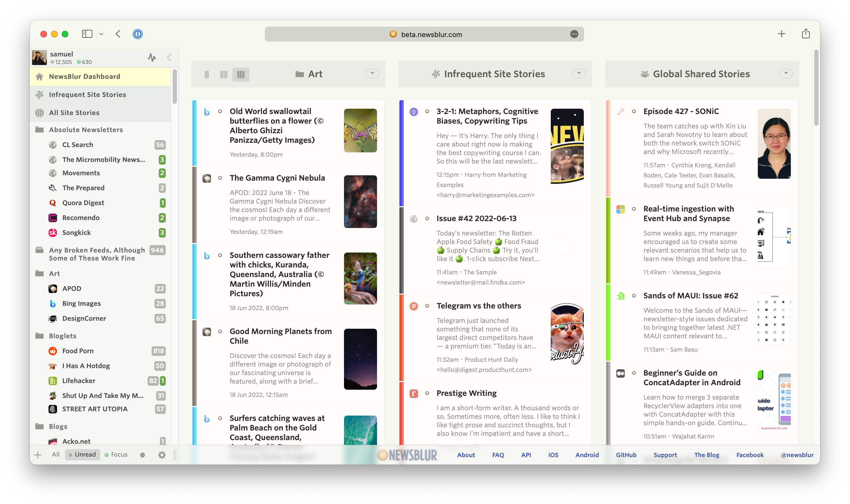The width and height of the screenshot is (850, 504).
Task: Open All Site Stories
Action: 100,113
